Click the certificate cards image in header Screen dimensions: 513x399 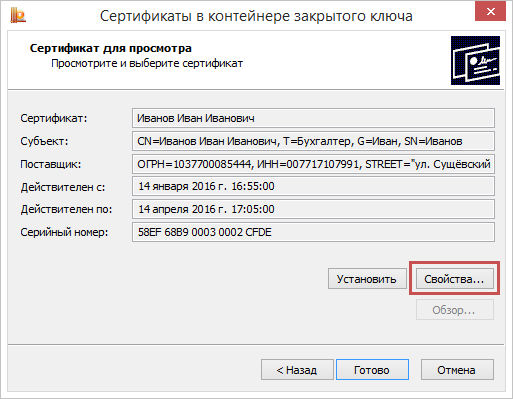pos(475,60)
